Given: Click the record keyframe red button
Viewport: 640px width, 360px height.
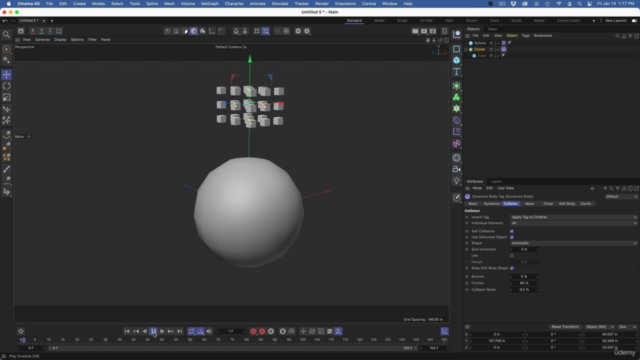Looking at the screenshot, I should pyautogui.click(x=253, y=331).
